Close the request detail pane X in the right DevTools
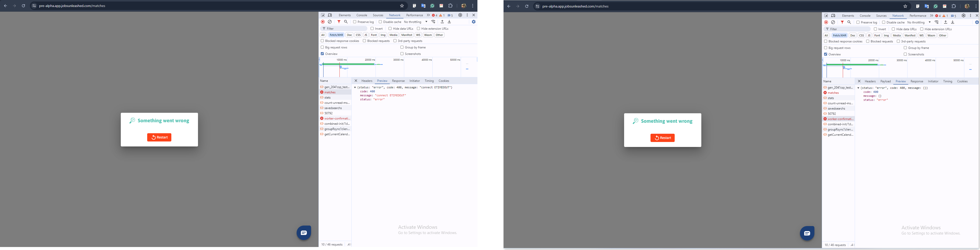 (x=859, y=81)
